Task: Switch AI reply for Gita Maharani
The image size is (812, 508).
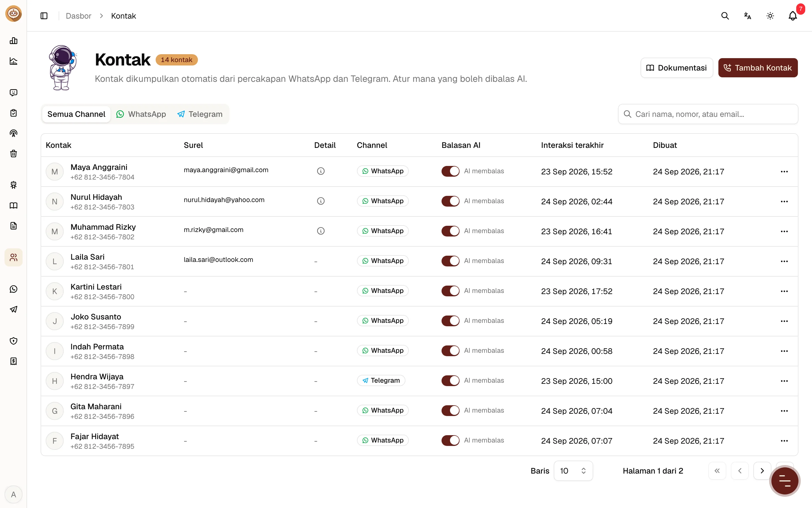Action: tap(450, 410)
